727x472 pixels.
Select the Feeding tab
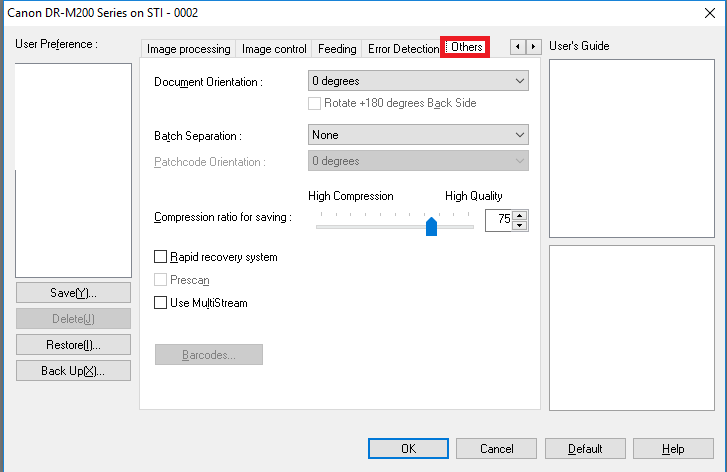click(337, 48)
